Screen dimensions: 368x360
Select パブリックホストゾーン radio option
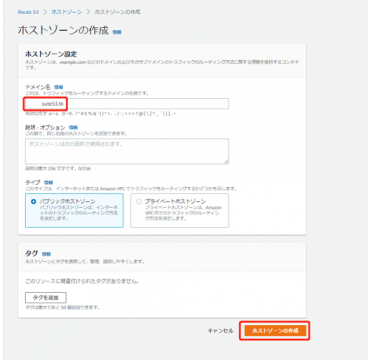tap(33, 202)
